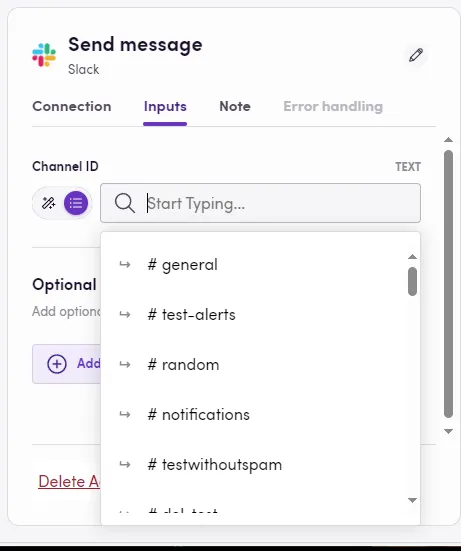The width and height of the screenshot is (461, 551).
Task: Click the Delete Action link
Action: (x=69, y=481)
